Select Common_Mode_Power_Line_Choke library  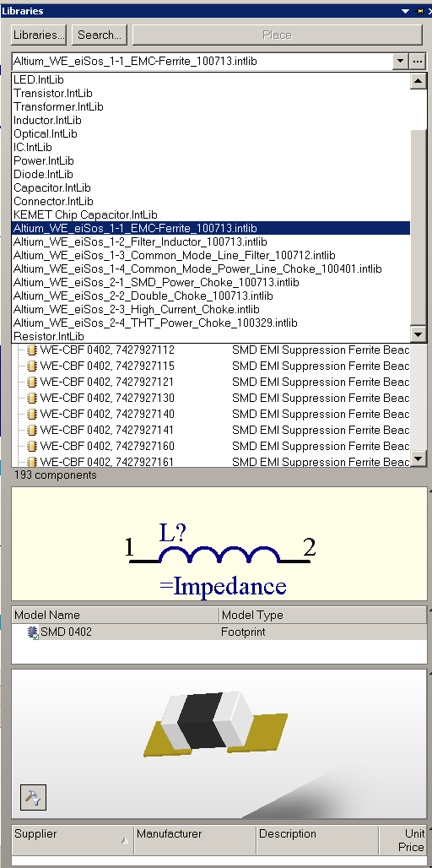(x=211, y=269)
